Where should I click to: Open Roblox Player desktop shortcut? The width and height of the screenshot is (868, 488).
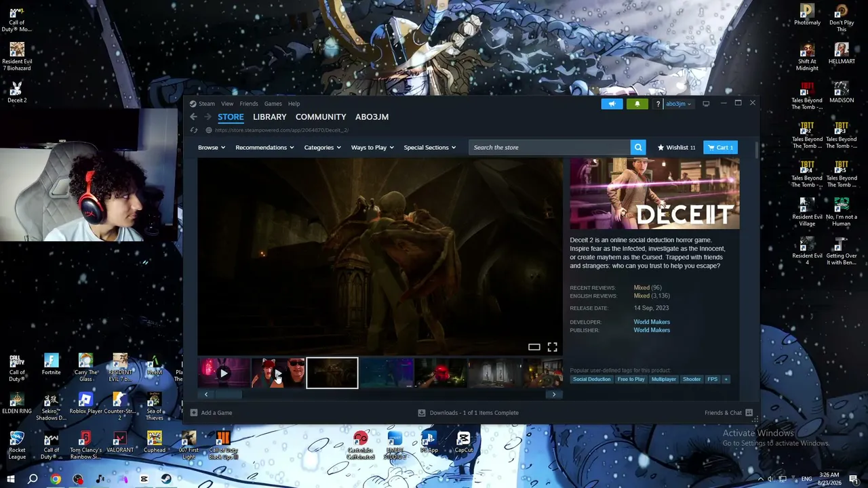click(x=85, y=404)
